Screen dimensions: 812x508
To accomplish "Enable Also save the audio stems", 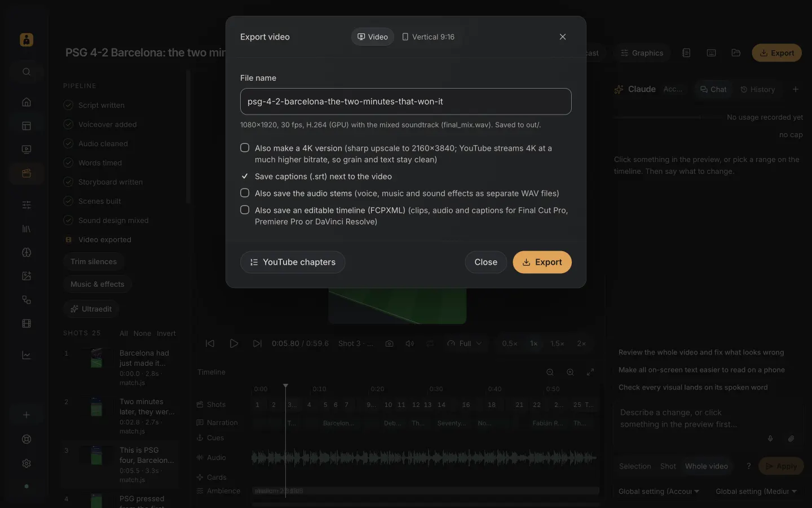I will coord(245,193).
